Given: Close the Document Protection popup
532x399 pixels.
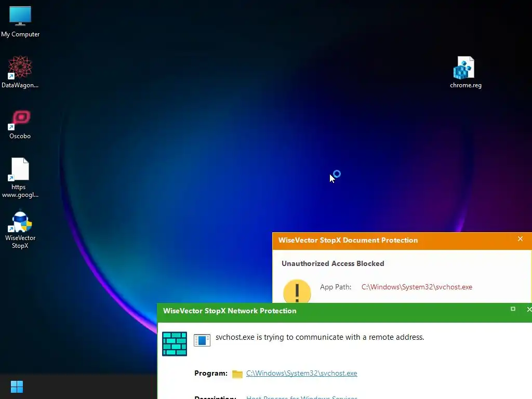Looking at the screenshot, I should (520, 239).
